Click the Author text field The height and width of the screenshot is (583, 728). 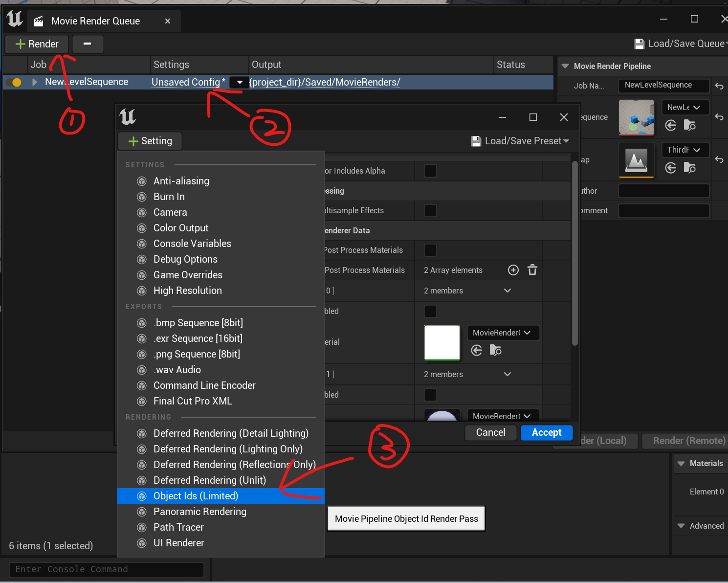663,191
